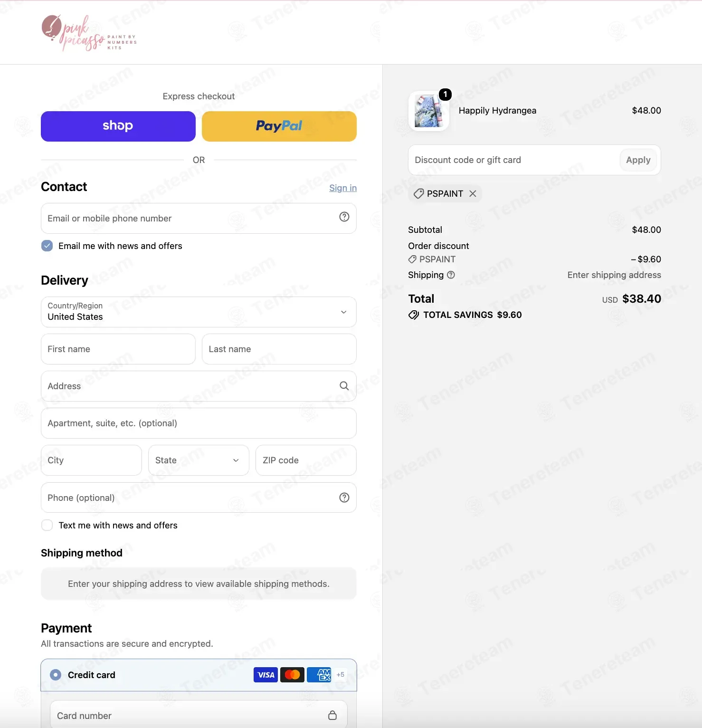The height and width of the screenshot is (728, 702).
Task: Pay with Shop express checkout
Action: 118,126
